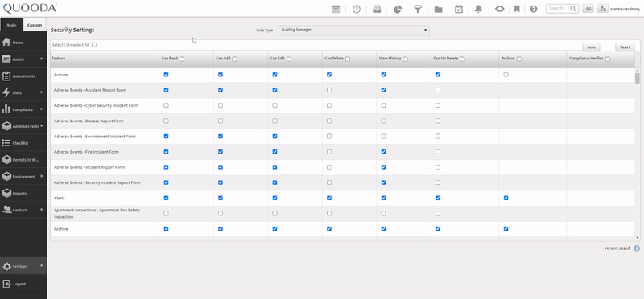Click the search magnifier icon
This screenshot has height=299, width=644.
point(572,9)
